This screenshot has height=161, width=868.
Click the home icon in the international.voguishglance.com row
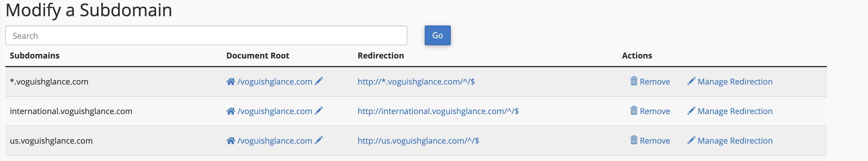click(231, 111)
